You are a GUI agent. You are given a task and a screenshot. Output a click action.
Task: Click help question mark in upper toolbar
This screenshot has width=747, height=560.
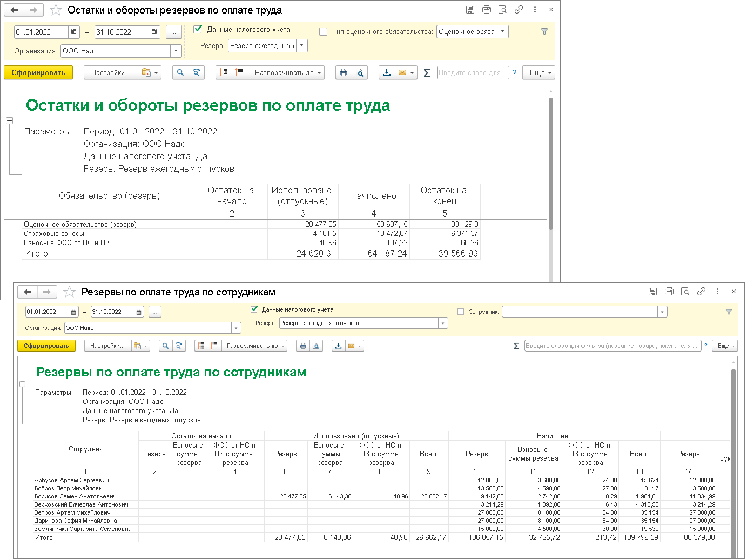click(x=515, y=72)
